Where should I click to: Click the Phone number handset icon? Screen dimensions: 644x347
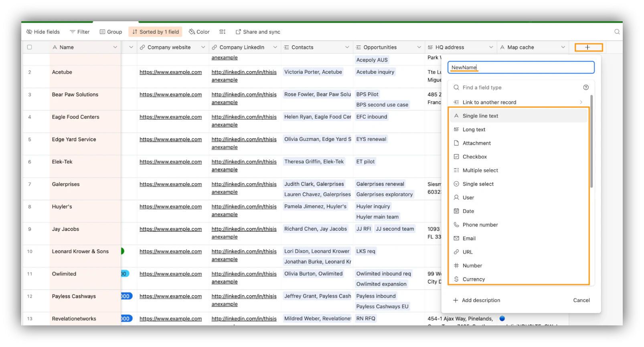(456, 225)
